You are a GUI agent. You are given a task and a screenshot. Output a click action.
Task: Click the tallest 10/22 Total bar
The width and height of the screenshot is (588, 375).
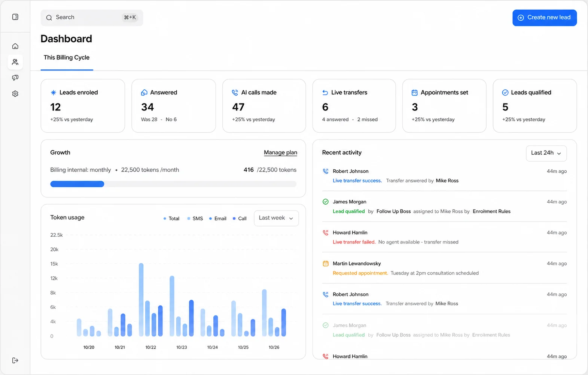click(x=141, y=300)
